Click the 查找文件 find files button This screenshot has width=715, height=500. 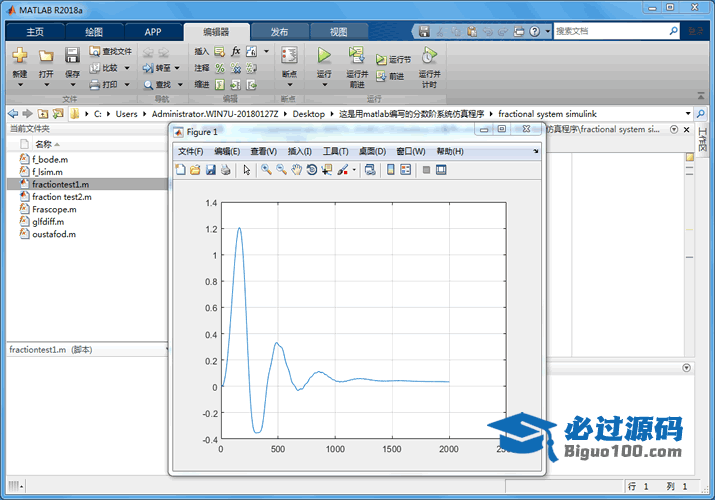point(111,52)
